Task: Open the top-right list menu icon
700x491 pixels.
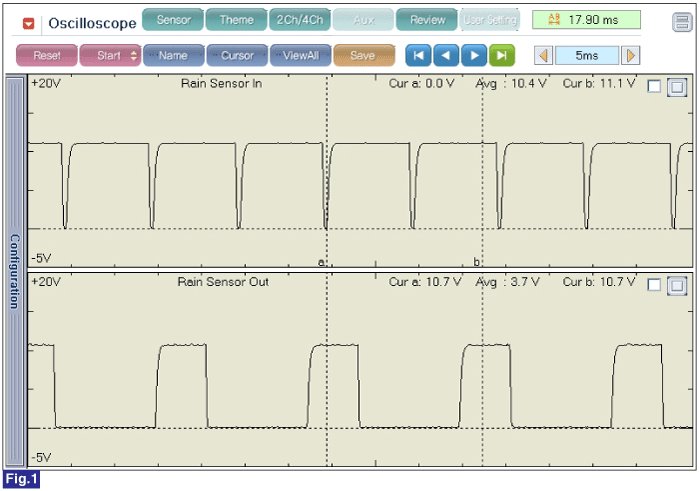Action: (681, 21)
